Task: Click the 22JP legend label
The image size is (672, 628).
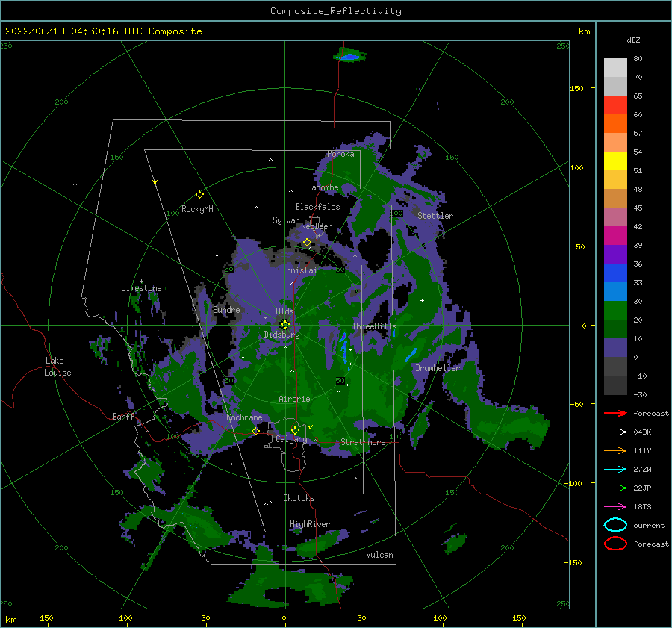Action: (642, 488)
